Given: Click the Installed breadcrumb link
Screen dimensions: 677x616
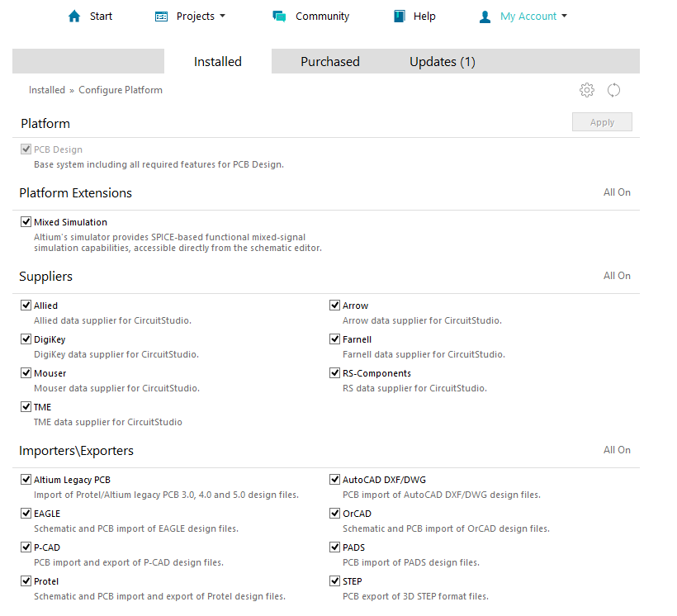Looking at the screenshot, I should [x=47, y=90].
